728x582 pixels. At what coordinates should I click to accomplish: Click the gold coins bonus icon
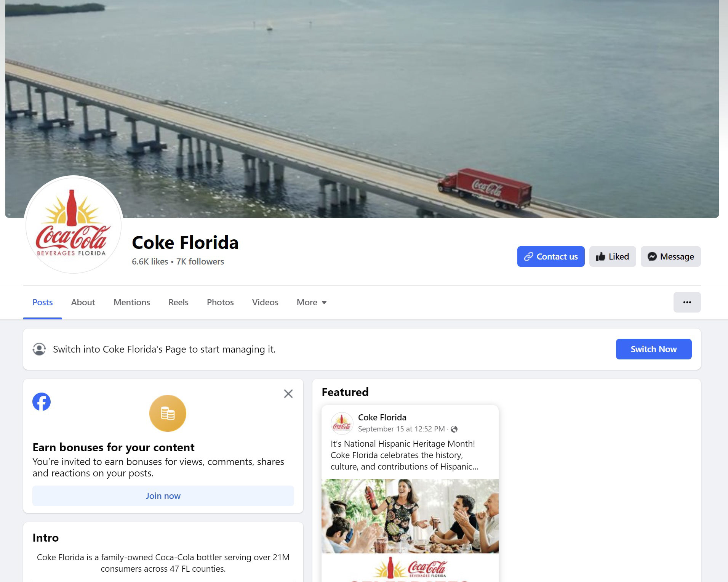(x=168, y=414)
